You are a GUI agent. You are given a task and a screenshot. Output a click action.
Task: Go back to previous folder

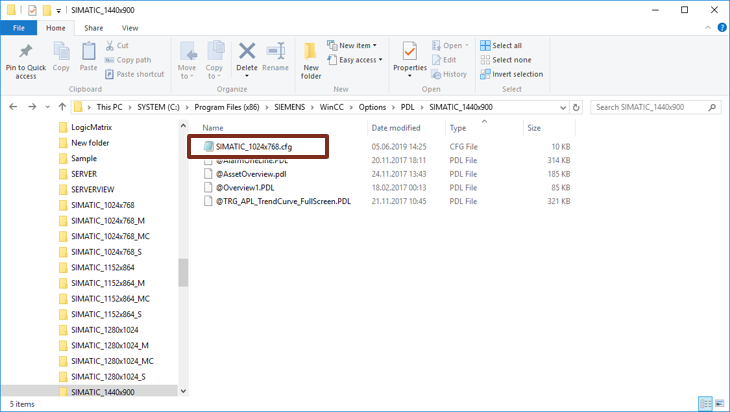(x=13, y=107)
